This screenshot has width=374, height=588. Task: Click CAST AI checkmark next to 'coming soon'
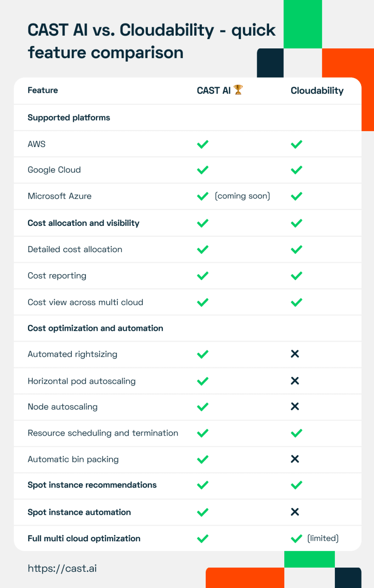click(x=203, y=196)
